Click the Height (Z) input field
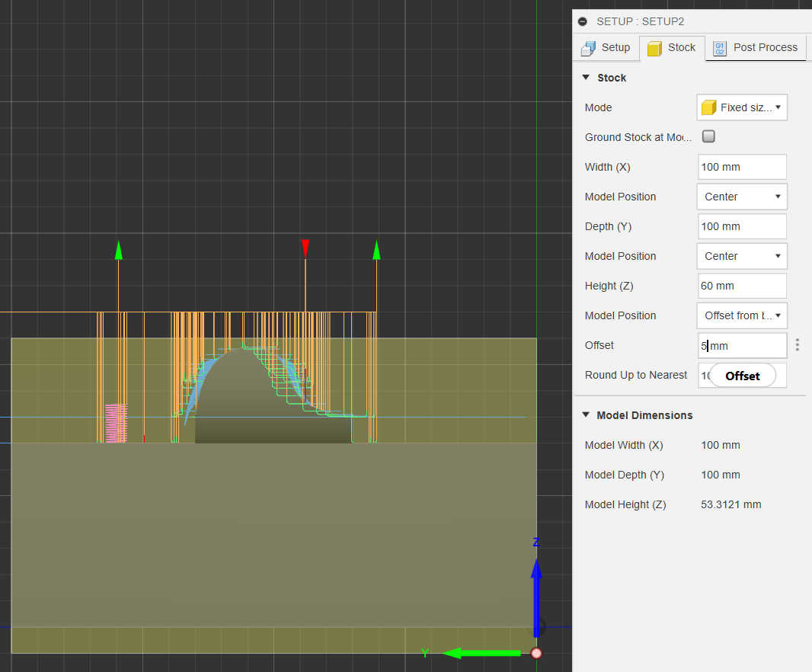Image resolution: width=812 pixels, height=672 pixels. coord(742,286)
